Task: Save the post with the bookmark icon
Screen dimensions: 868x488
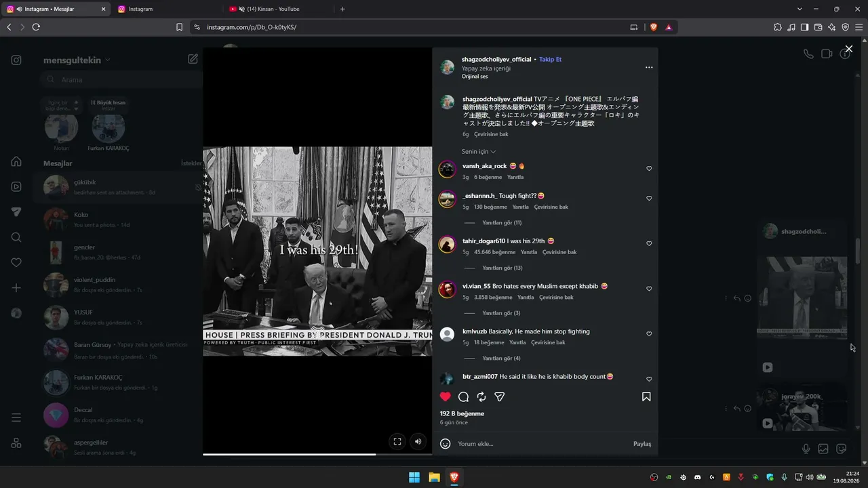Action: click(x=646, y=396)
